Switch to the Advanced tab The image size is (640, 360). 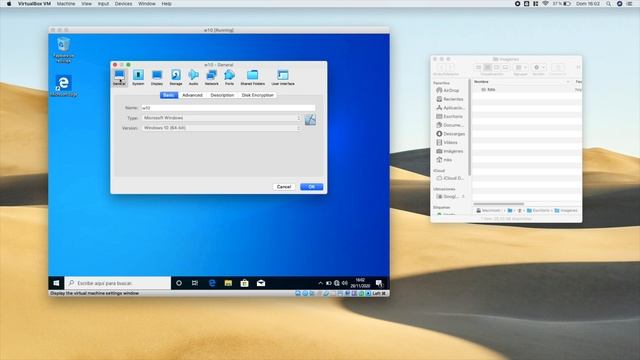[x=192, y=95]
